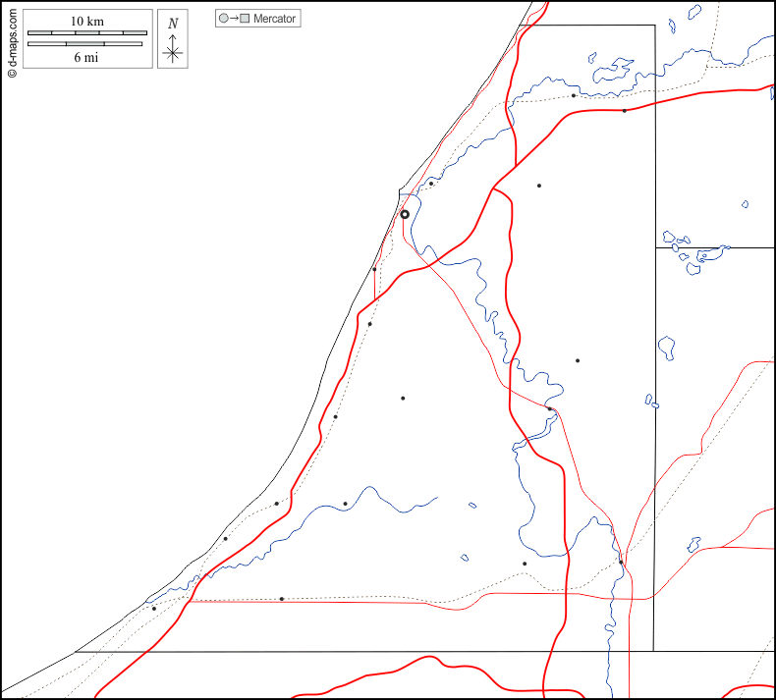Select the ringed main city marker
This screenshot has height=700, width=776.
[x=405, y=214]
